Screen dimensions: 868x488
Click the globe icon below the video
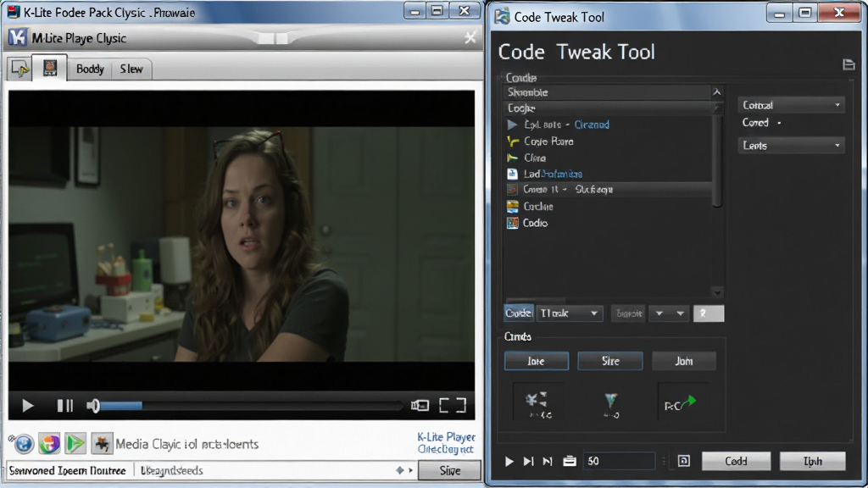(x=23, y=443)
